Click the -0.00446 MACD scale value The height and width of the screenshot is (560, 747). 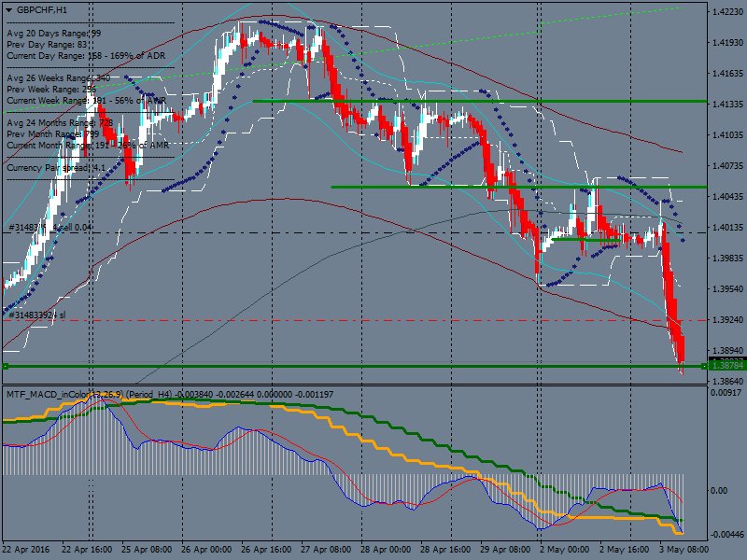[726, 535]
